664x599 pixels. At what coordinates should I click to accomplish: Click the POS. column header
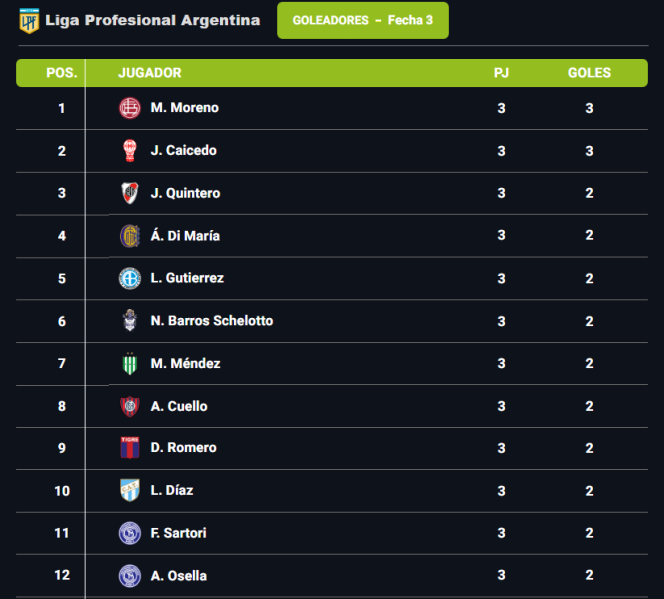(x=62, y=73)
